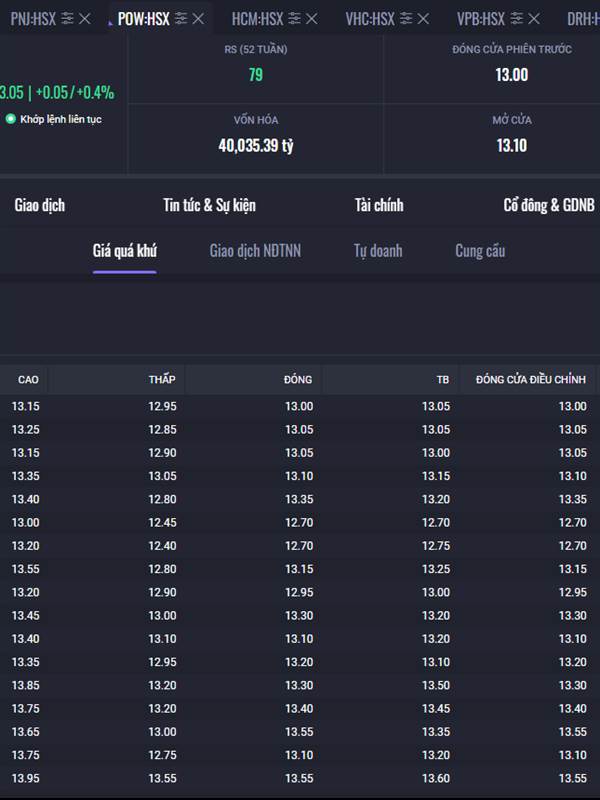This screenshot has height=800, width=600.
Task: Close the HCM:HSX tab
Action: coord(312,18)
